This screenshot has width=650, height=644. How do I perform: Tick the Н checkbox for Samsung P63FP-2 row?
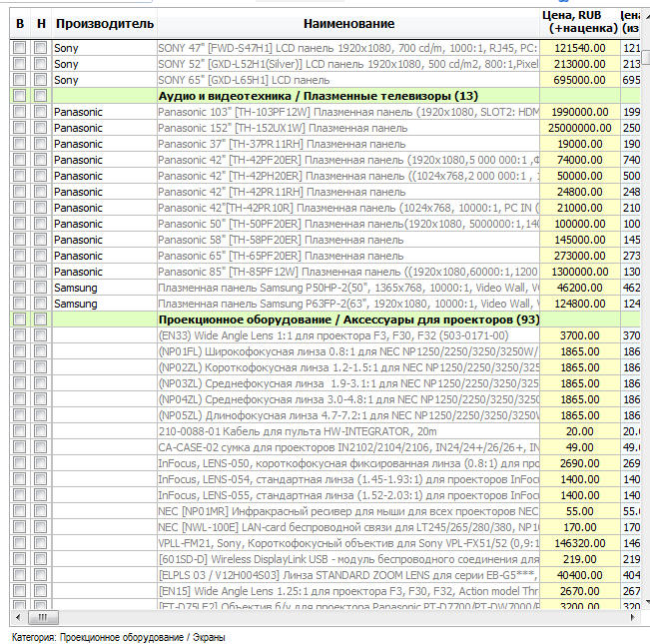(x=40, y=304)
